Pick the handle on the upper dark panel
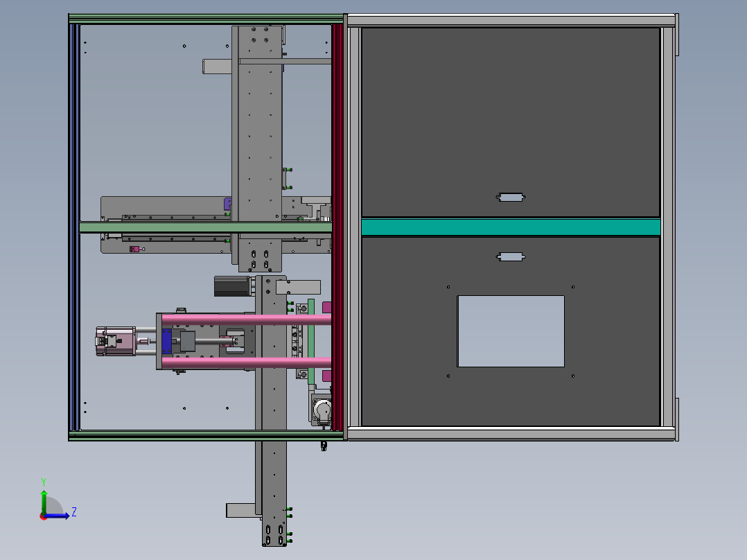The image size is (747, 560). tap(511, 198)
